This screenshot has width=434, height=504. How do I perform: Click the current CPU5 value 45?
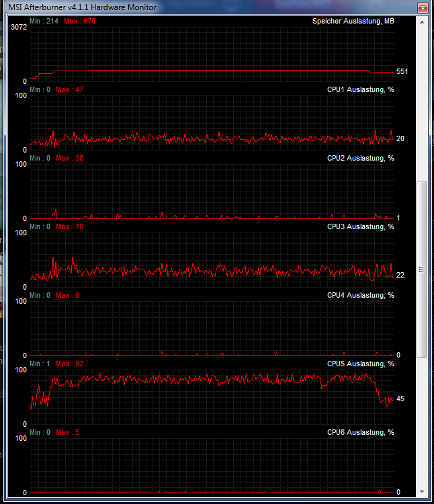click(400, 398)
